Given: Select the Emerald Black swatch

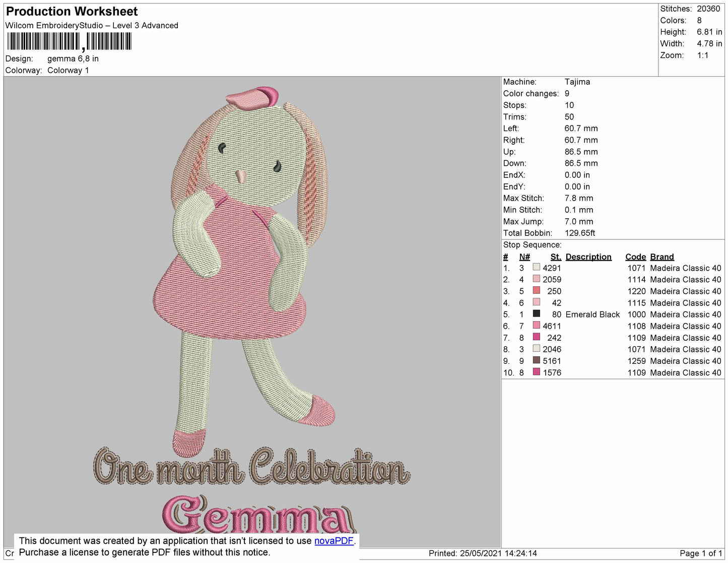Looking at the screenshot, I should 537,314.
